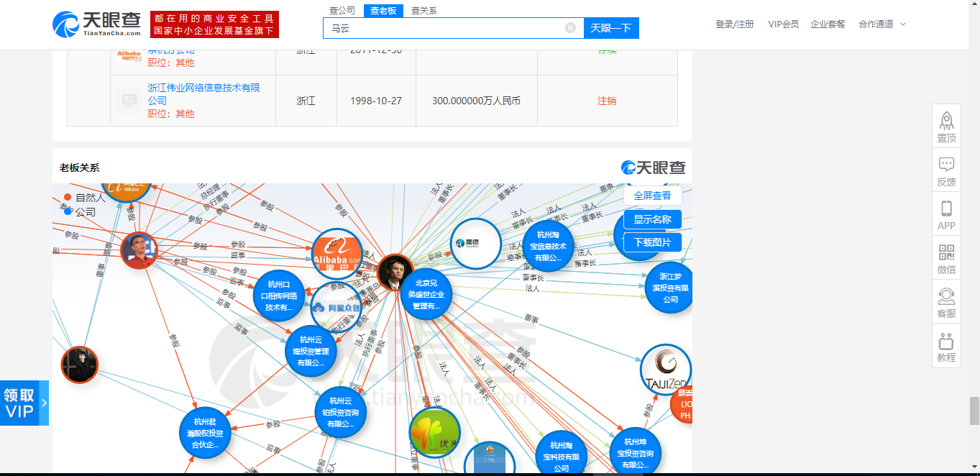Select the 杭州云铂投资咨询 node
The height and width of the screenshot is (476, 980).
tap(341, 412)
